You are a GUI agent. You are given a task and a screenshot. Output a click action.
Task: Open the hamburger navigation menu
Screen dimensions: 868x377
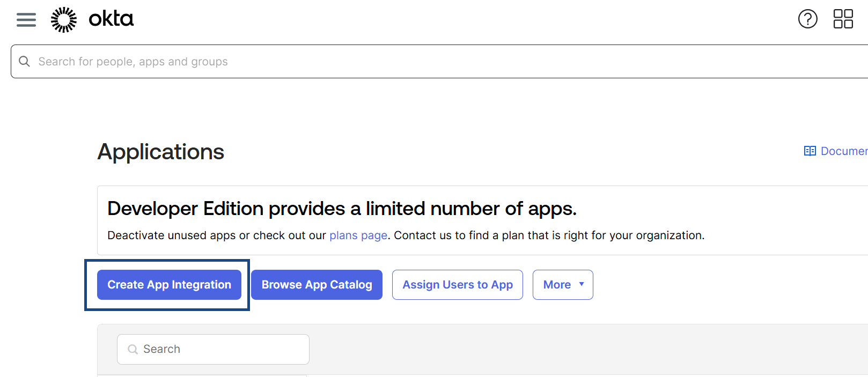click(26, 20)
